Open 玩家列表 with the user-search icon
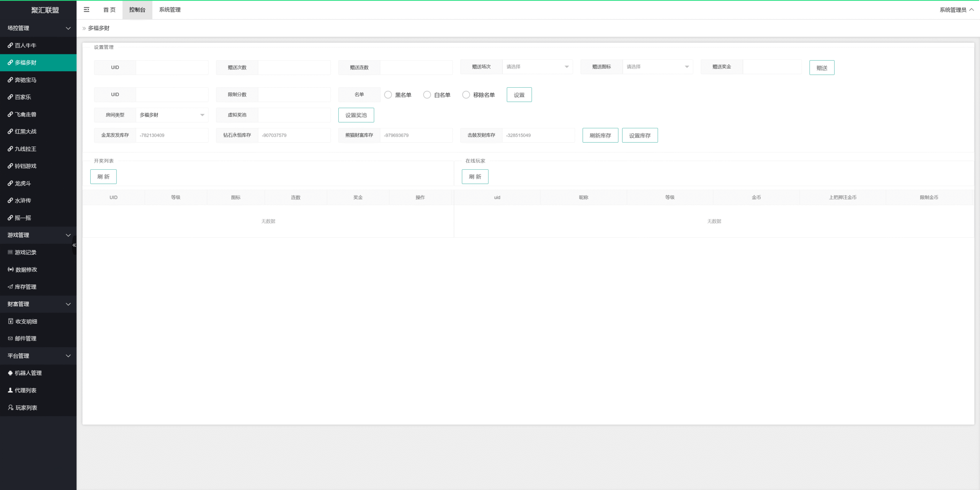 coord(26,407)
